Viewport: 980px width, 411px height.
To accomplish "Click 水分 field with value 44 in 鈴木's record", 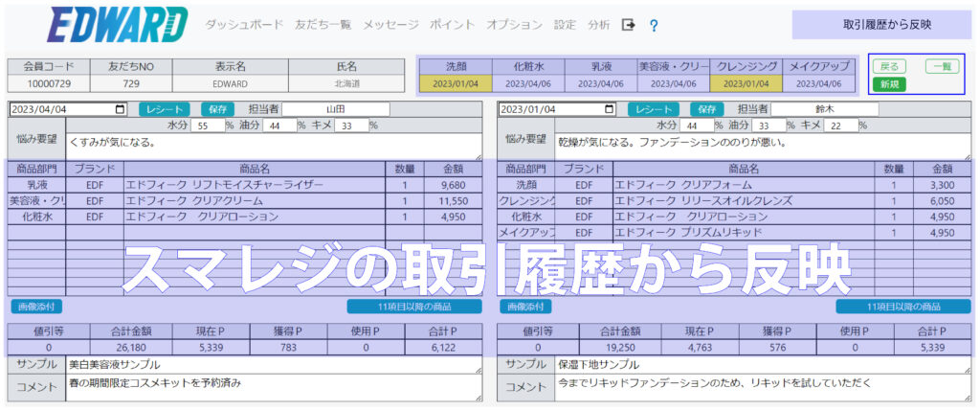I will [x=698, y=126].
